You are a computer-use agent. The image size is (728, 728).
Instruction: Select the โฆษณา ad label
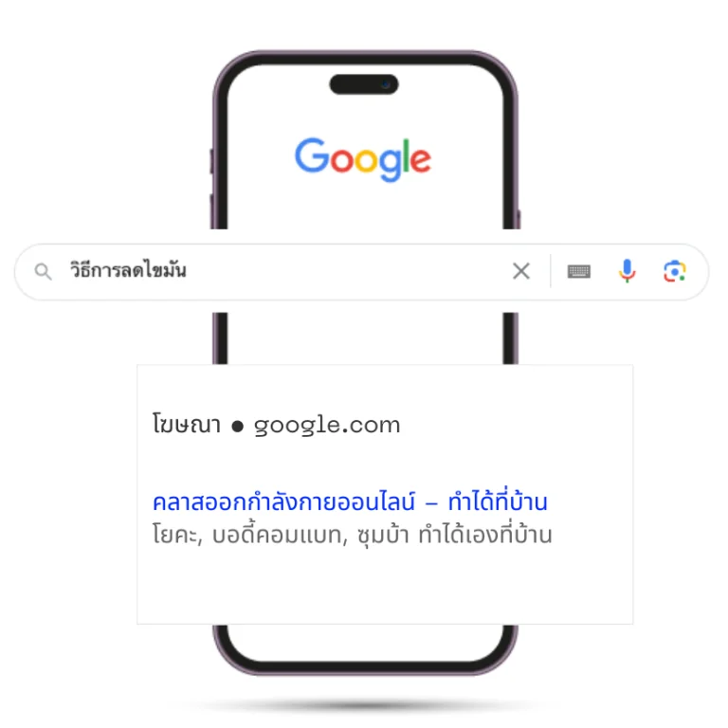187,425
